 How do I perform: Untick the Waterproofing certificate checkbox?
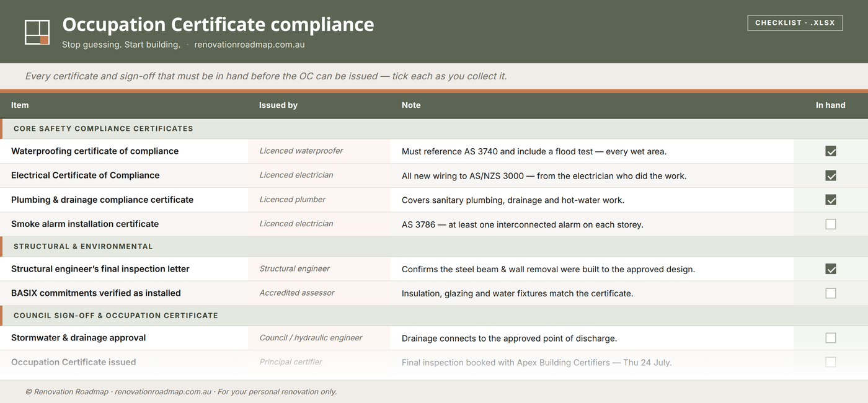pos(831,151)
